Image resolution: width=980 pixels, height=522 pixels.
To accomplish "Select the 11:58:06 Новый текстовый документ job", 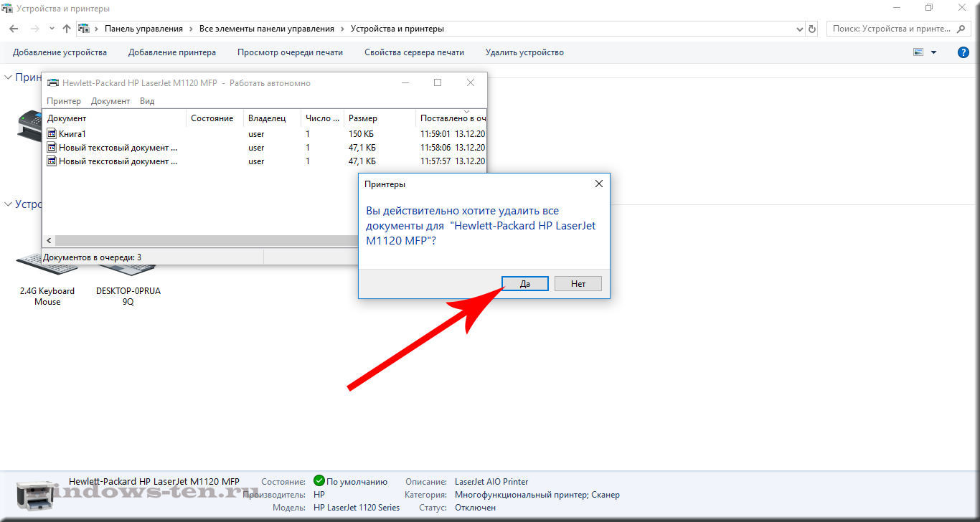I will coord(265,148).
